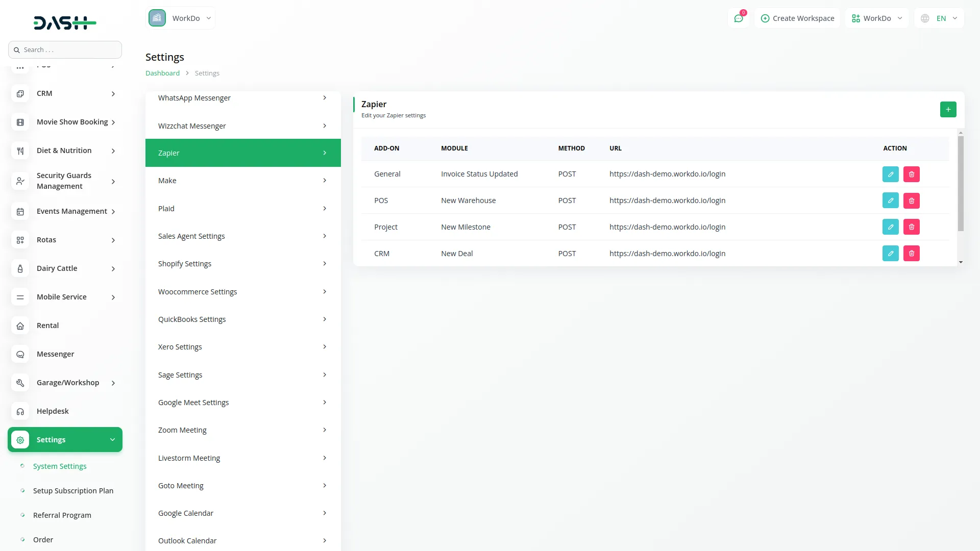Go to Dashboard via the breadcrumb link
Viewport: 980px width, 551px height.
click(162, 73)
